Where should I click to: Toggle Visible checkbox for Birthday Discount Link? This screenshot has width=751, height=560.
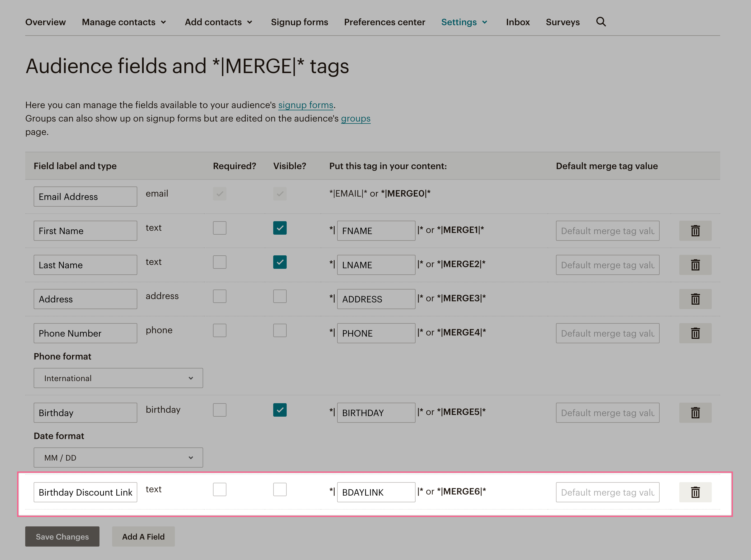click(280, 489)
